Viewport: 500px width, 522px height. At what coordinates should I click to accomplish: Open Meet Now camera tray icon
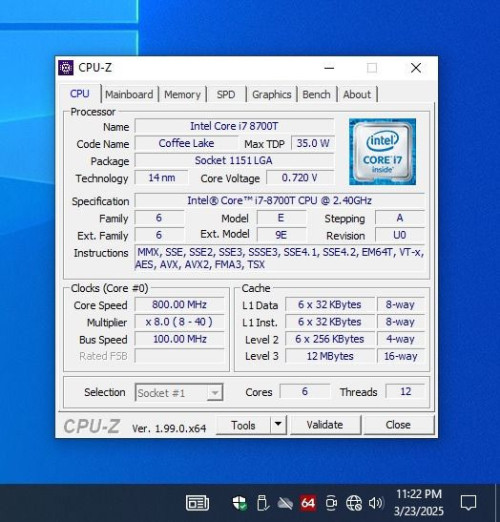pos(331,503)
